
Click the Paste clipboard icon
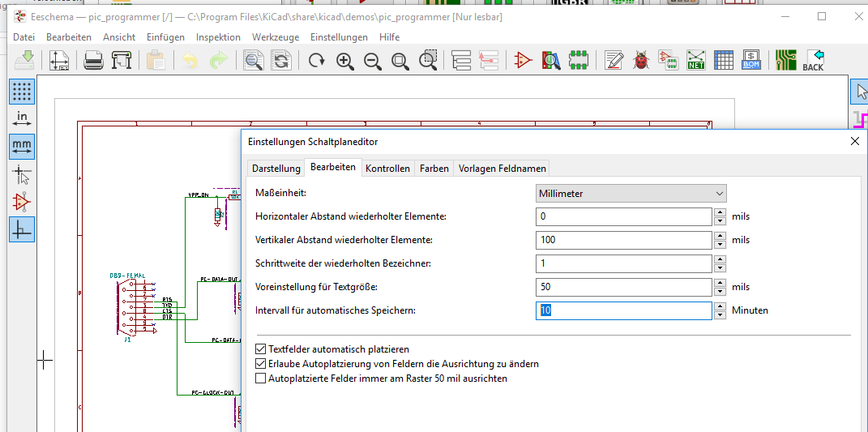pos(156,60)
